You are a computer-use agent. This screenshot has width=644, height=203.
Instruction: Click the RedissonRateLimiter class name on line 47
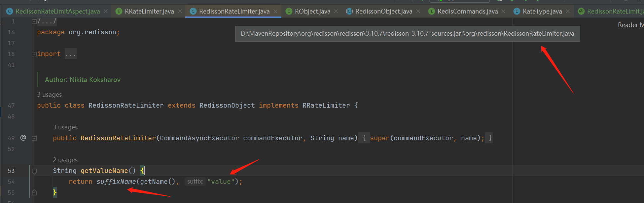(126, 105)
